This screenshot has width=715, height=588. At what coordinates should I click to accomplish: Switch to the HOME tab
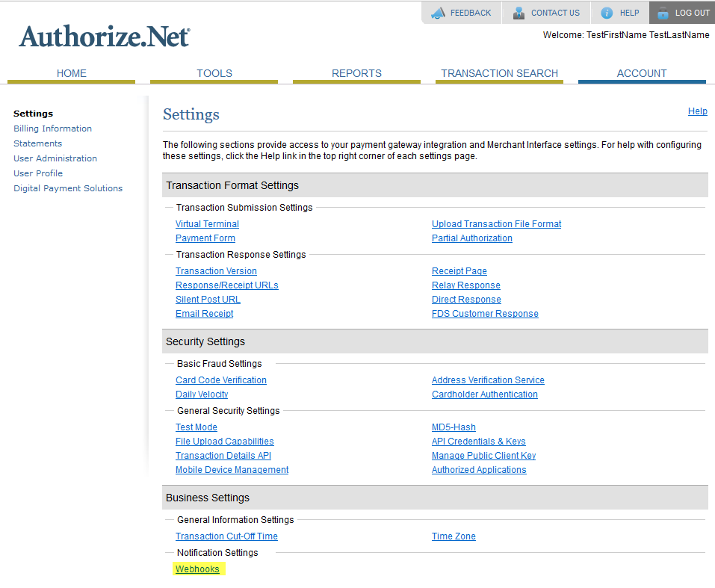(x=71, y=73)
